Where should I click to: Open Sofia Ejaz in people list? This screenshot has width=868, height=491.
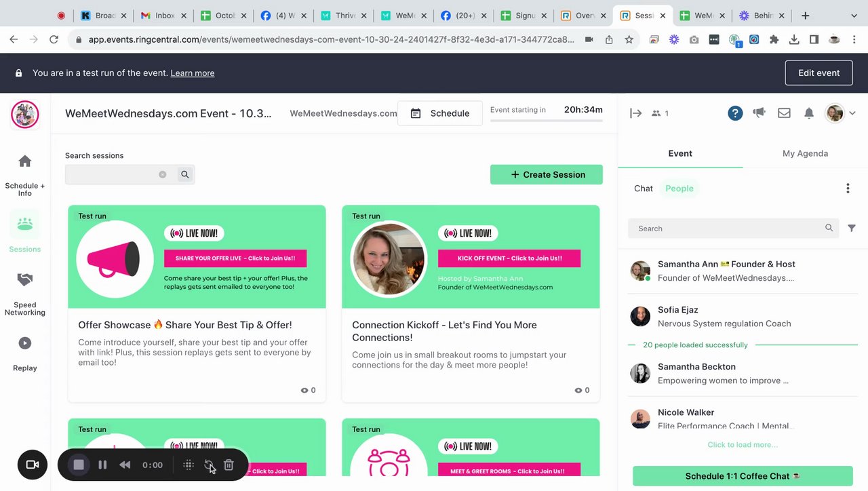tap(743, 316)
